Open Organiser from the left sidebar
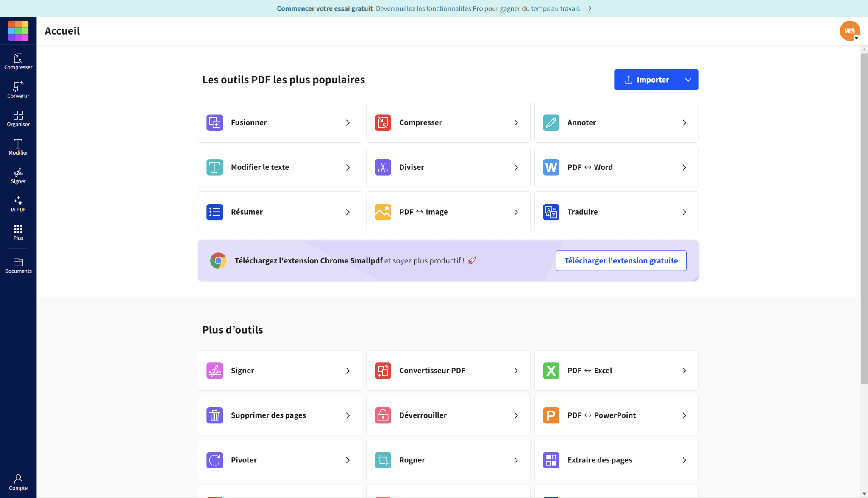Screen dimensions: 868x498 (18, 118)
